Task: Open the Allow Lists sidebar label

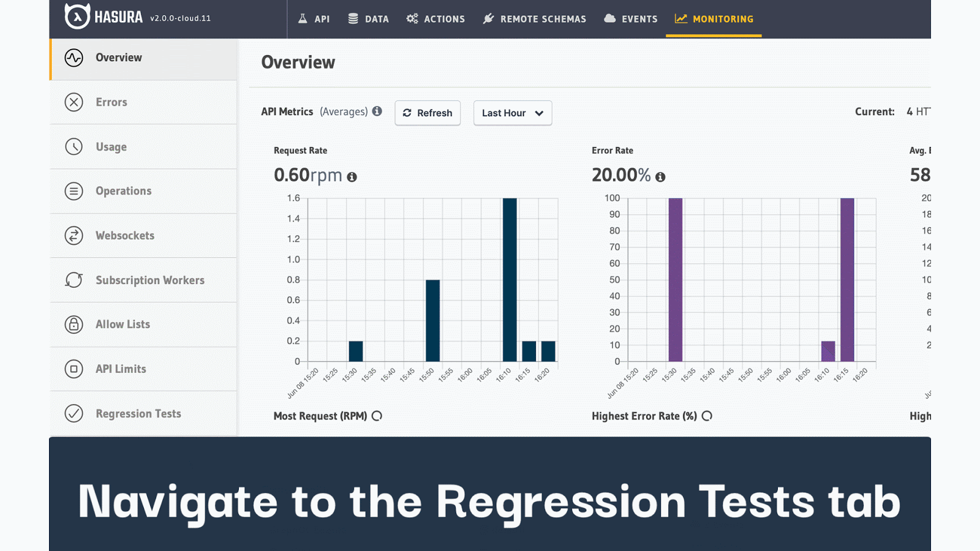Action: (x=123, y=324)
